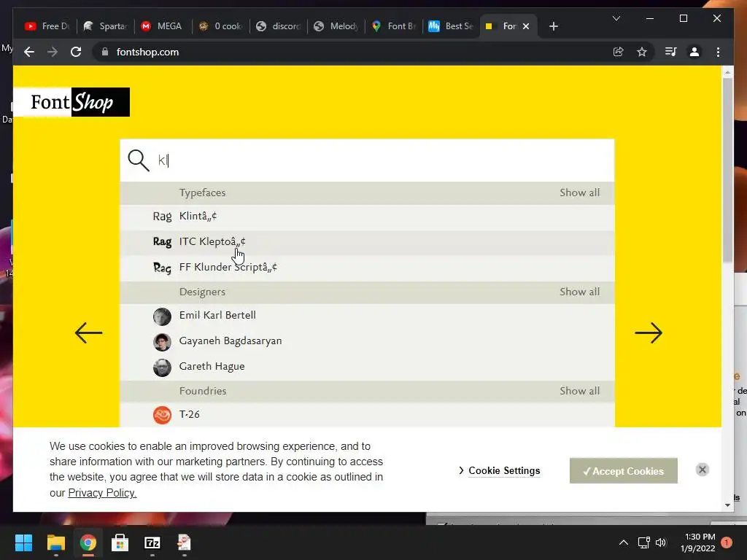747x560 pixels.
Task: Close the active FontShop tab
Action: click(526, 26)
